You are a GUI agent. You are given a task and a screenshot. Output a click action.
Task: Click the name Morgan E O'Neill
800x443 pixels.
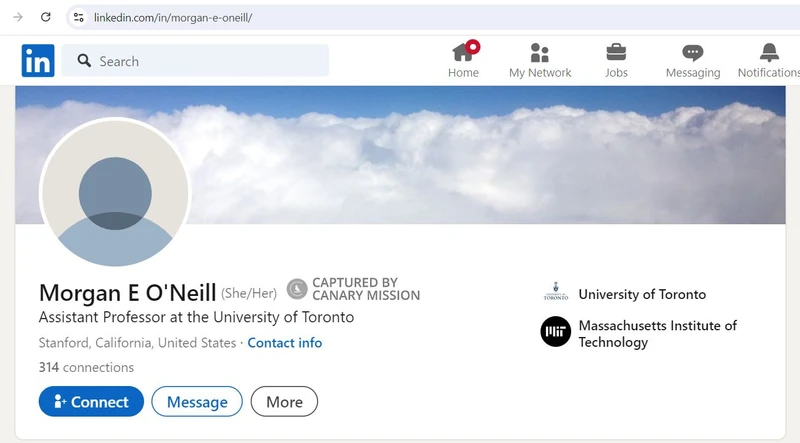128,293
